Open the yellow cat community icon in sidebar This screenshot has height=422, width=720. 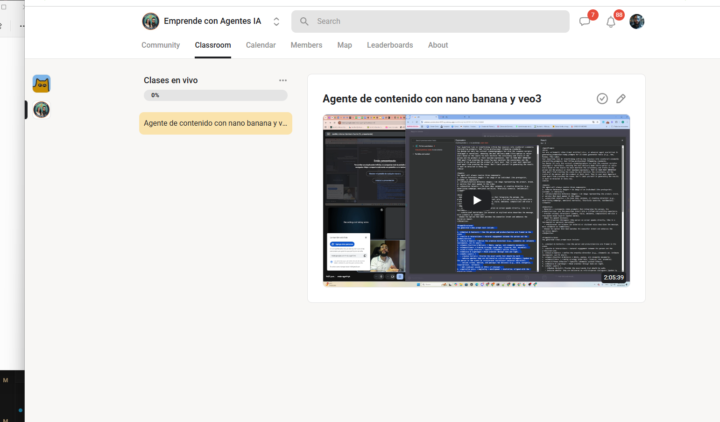41,84
